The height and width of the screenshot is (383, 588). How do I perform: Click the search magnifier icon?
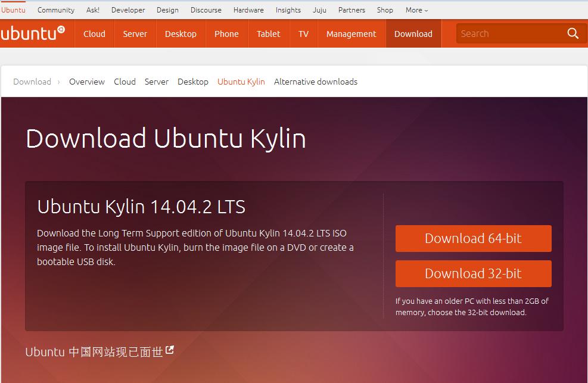(573, 33)
